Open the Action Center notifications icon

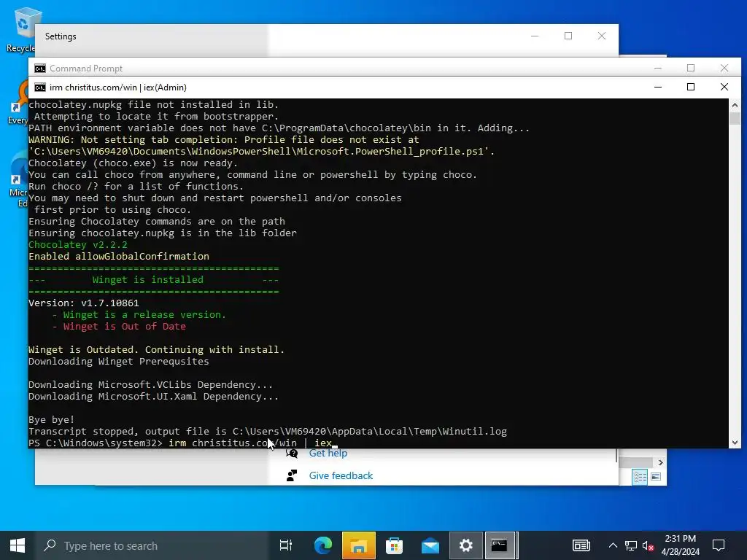pos(719,545)
